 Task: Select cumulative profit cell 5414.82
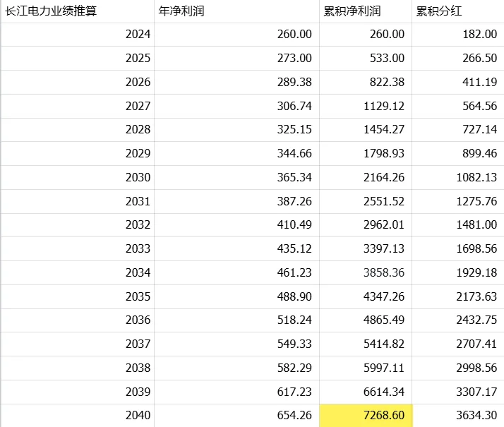click(366, 344)
